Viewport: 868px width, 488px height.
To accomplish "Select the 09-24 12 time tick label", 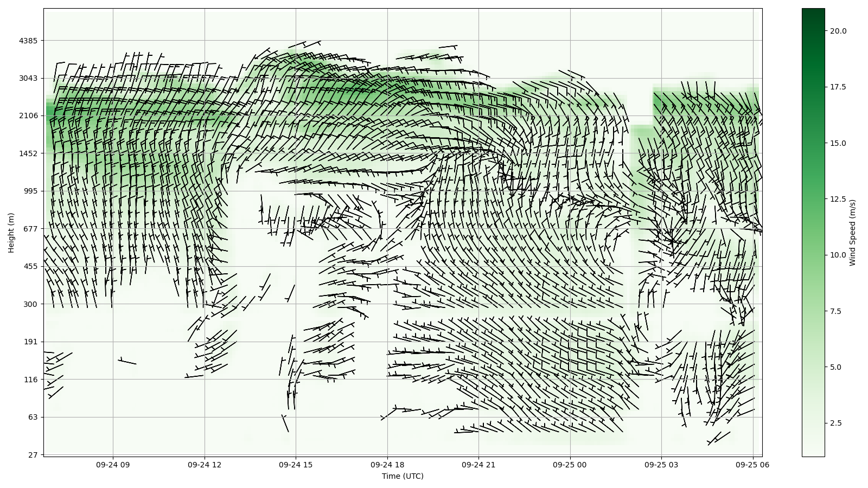I will (x=205, y=465).
